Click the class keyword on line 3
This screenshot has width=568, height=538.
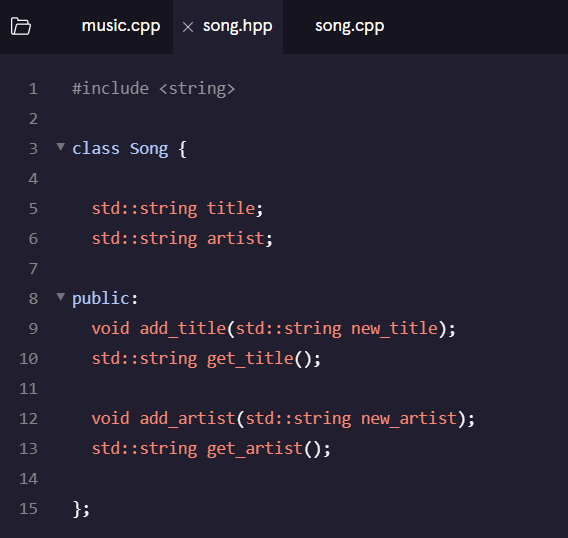point(96,149)
